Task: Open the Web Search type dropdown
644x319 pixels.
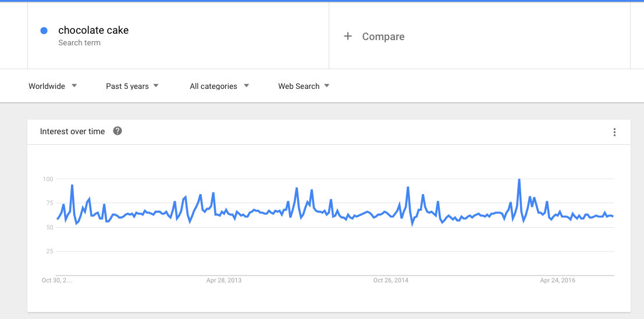Action: coord(304,86)
